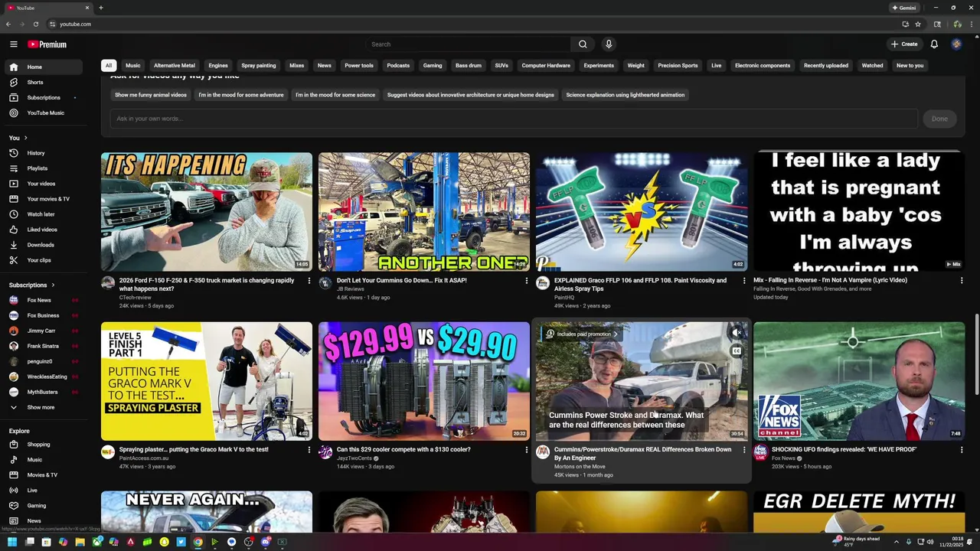The height and width of the screenshot is (551, 980).
Task: Open Subscriptions in the sidebar
Action: point(44,97)
